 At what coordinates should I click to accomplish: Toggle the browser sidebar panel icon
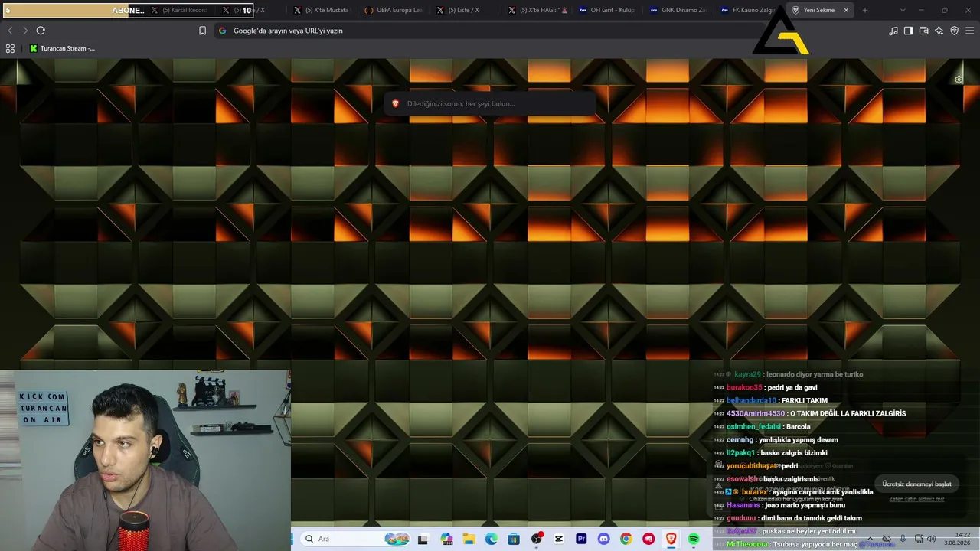908,31
